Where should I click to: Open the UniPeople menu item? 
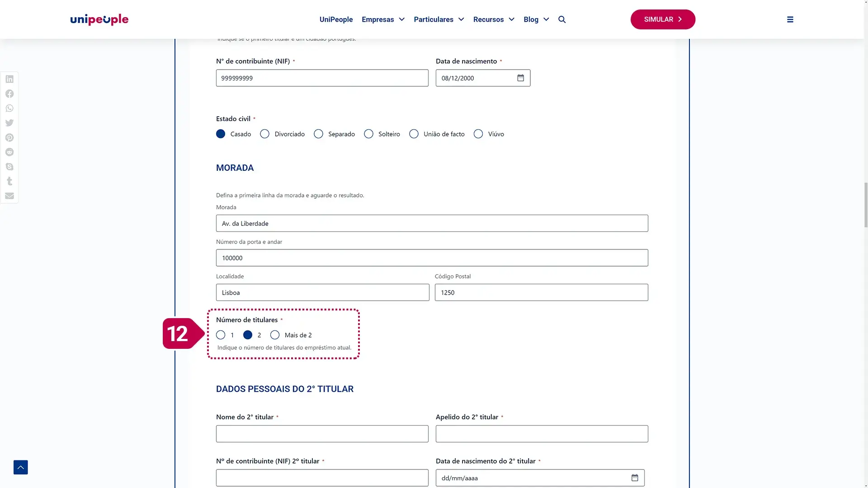[x=336, y=19]
